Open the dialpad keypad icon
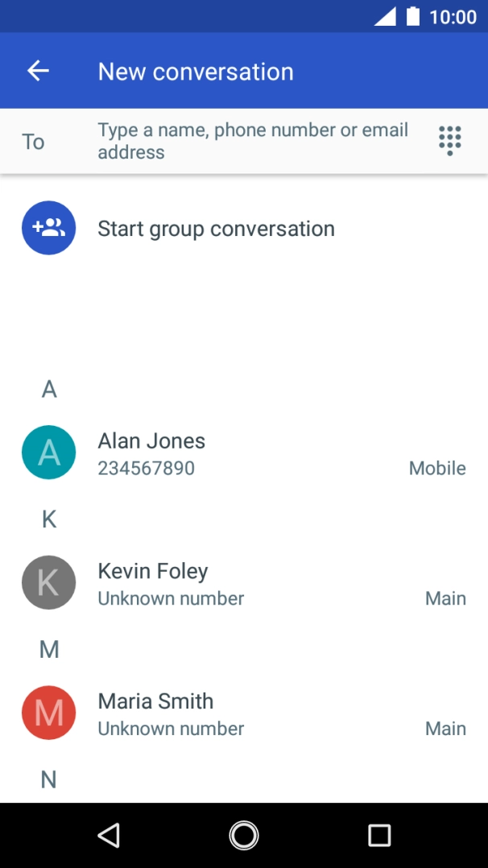The width and height of the screenshot is (488, 868). tap(449, 141)
